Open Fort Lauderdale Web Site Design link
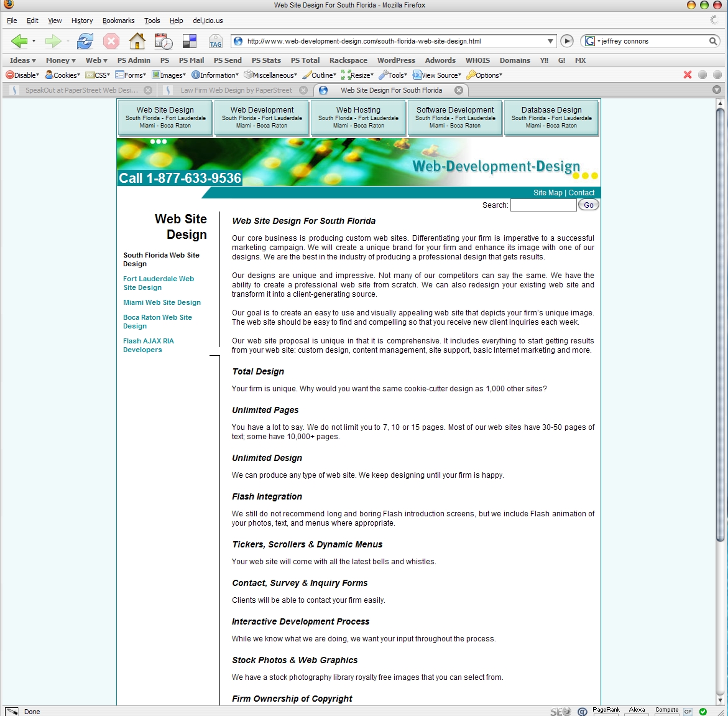This screenshot has width=728, height=716. 159,283
